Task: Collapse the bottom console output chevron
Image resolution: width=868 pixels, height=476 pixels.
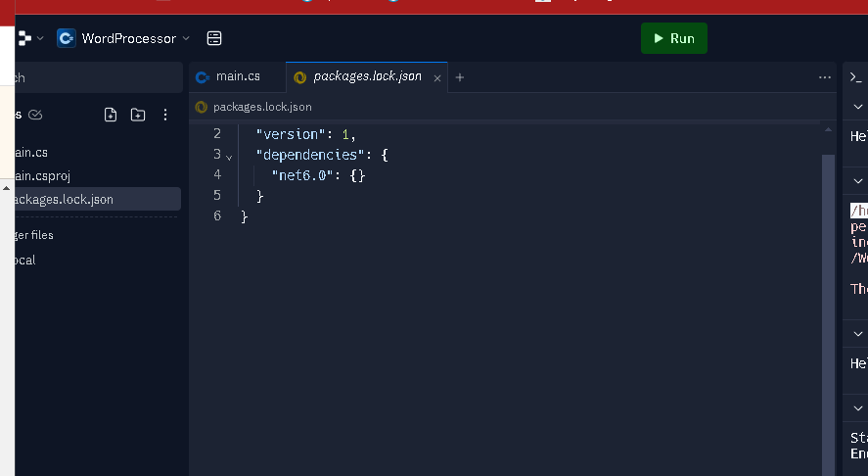Action: pos(858,408)
